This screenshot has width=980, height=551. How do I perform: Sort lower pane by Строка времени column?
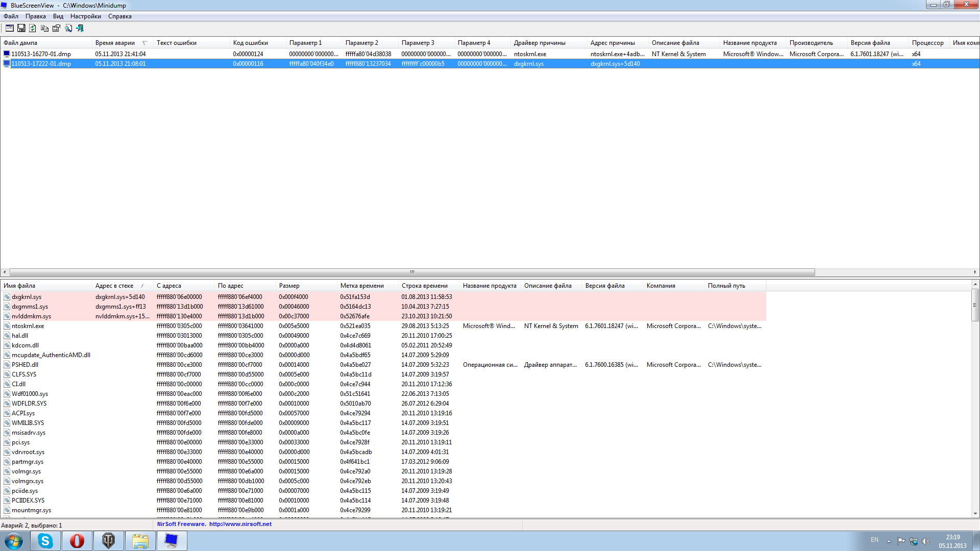[429, 286]
